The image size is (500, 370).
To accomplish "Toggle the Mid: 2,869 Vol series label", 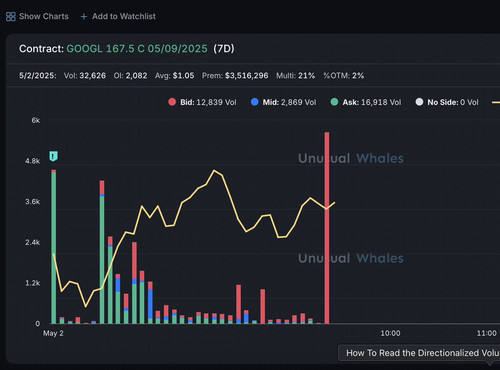I will point(289,102).
